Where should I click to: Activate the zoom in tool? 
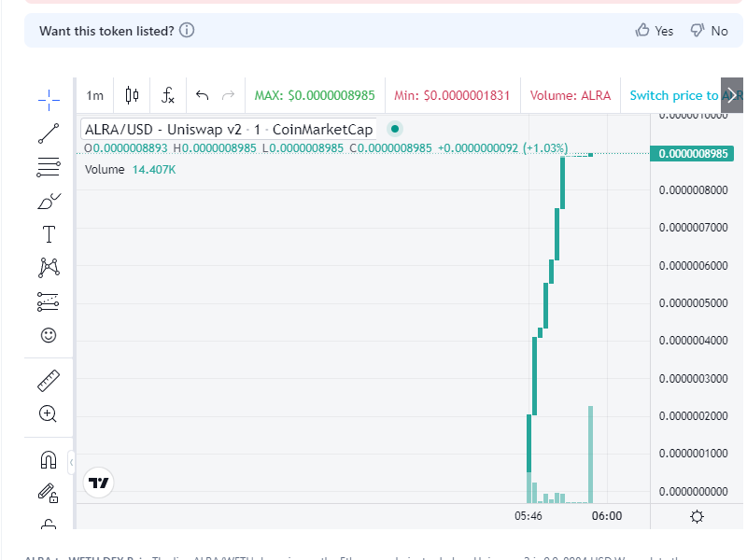pos(49,413)
